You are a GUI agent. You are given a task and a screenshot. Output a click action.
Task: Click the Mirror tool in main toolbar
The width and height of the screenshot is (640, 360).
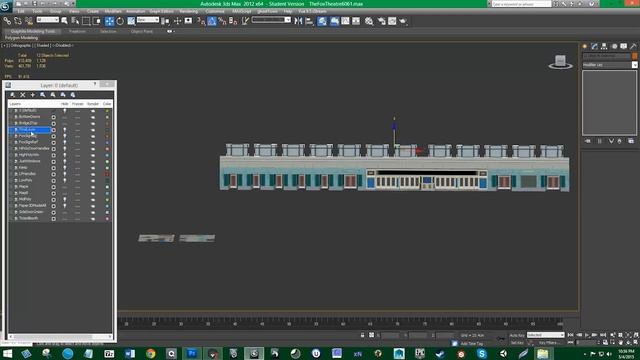tap(298, 21)
